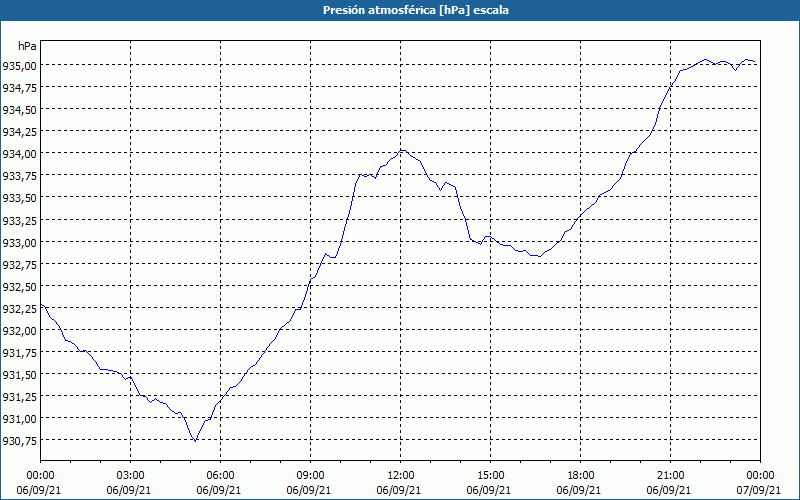Click the 932,75 axis value

[19, 264]
